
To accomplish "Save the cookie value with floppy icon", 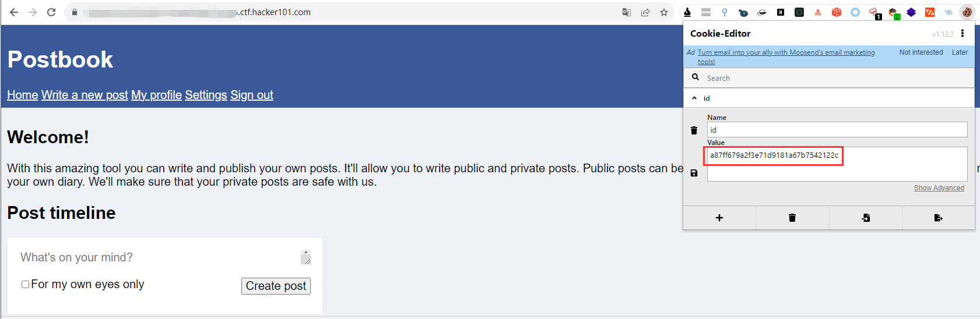I will 694,173.
